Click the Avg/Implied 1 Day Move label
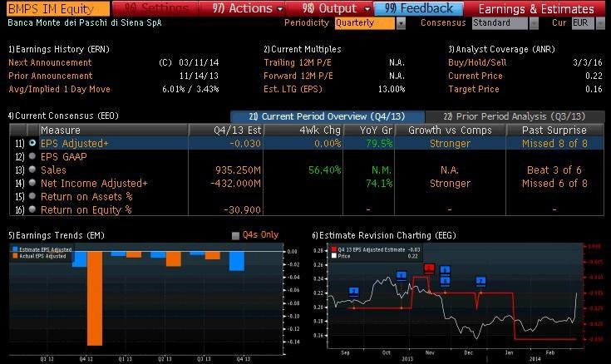The image size is (611, 364). (59, 89)
